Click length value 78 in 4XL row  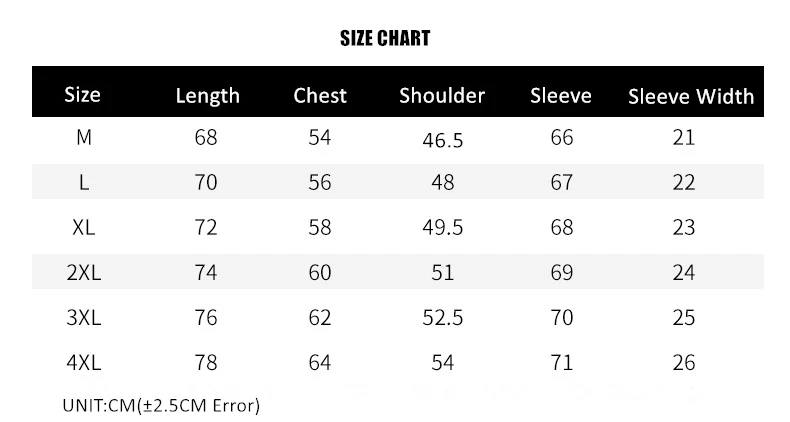pyautogui.click(x=206, y=363)
